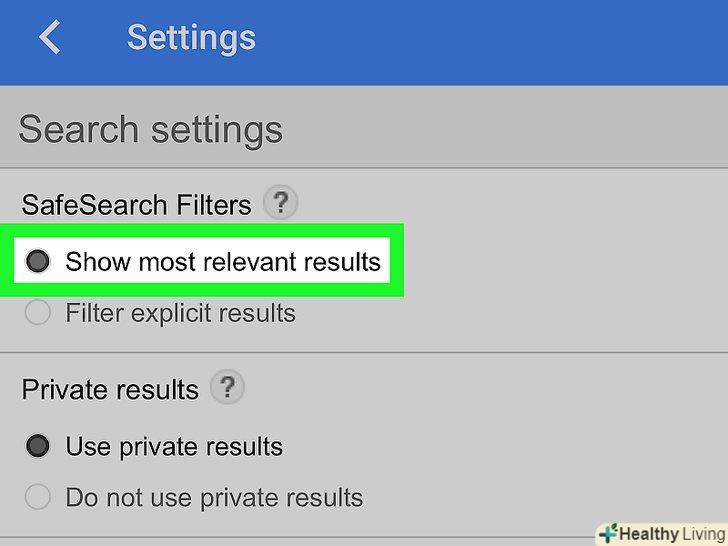
Task: Click the 'Show most relevant results' label text
Action: [x=223, y=262]
